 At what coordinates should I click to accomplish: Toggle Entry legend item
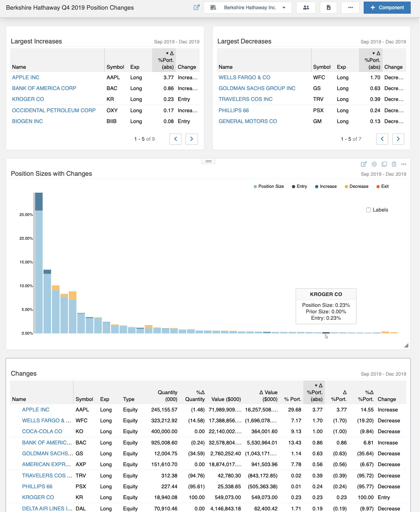pyautogui.click(x=299, y=187)
